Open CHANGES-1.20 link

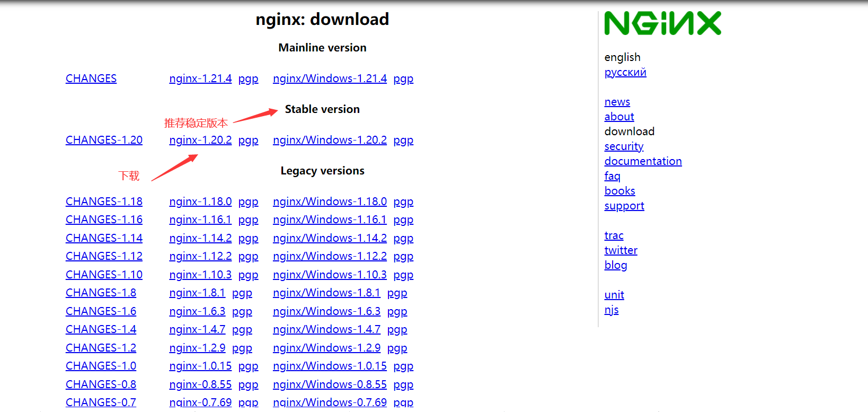coord(104,140)
